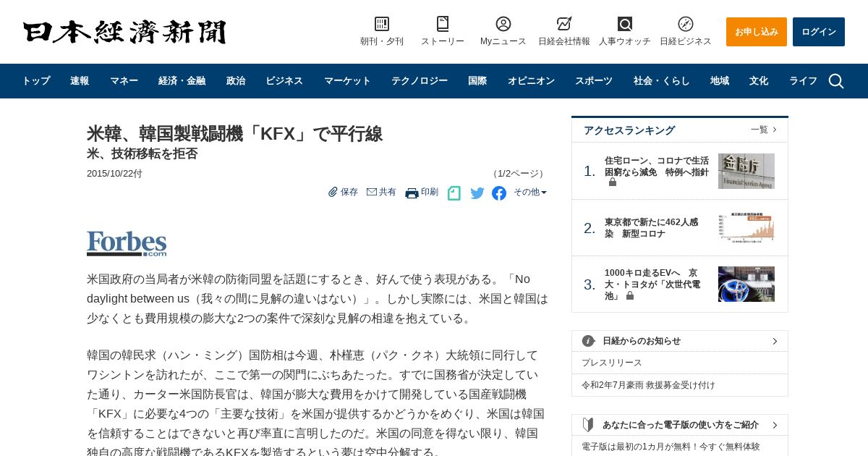Open the Myニュース profile icon
Image resolution: width=868 pixels, height=456 pixels.
pyautogui.click(x=503, y=24)
